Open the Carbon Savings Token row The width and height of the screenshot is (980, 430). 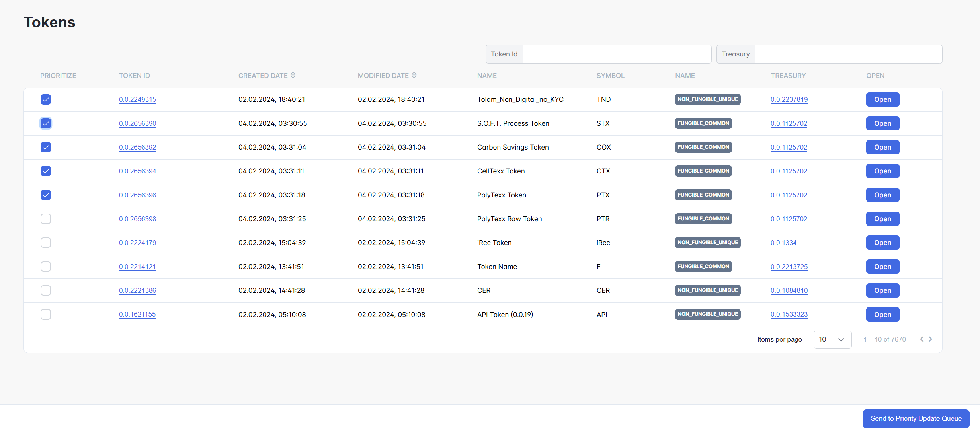pyautogui.click(x=882, y=147)
